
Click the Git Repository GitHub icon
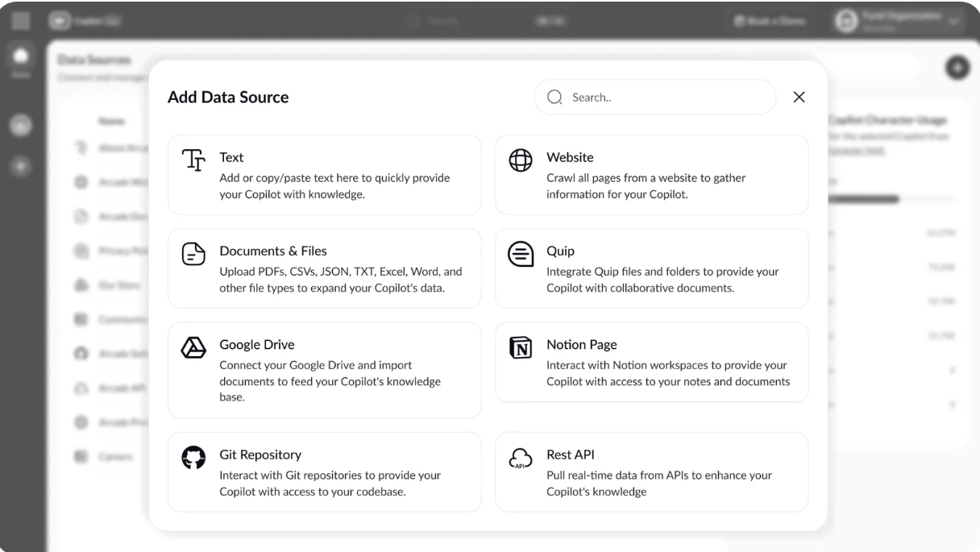193,455
